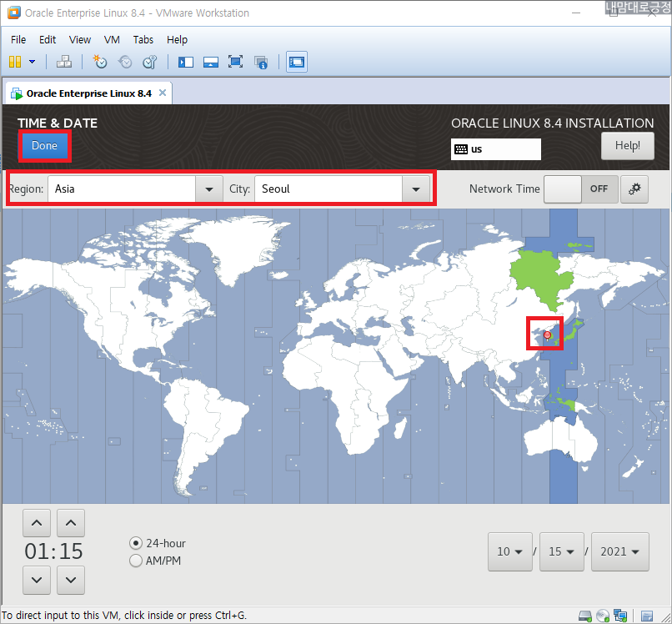Image resolution: width=672 pixels, height=624 pixels.
Task: Open the Edit menu
Action: click(48, 40)
